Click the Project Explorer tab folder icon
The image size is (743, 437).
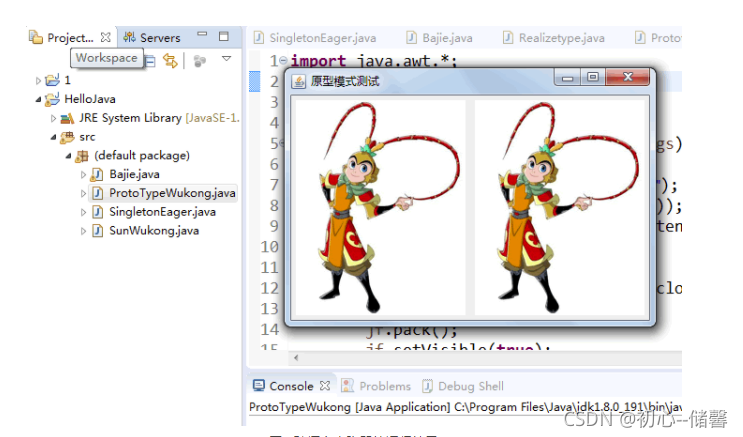[x=36, y=37]
